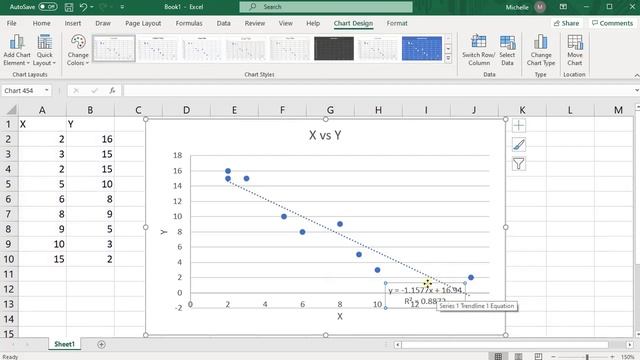Click into the formula bar field
This screenshot has height=360, width=640.
click(378, 91)
